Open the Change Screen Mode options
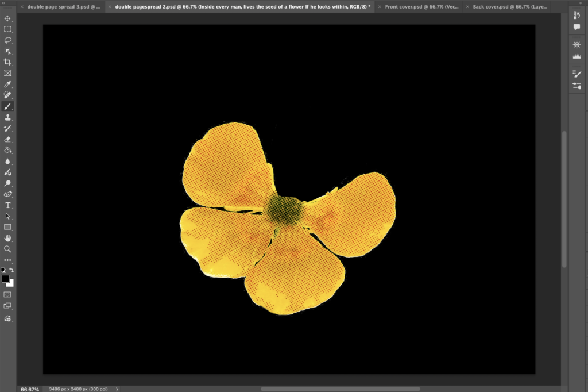 point(8,306)
